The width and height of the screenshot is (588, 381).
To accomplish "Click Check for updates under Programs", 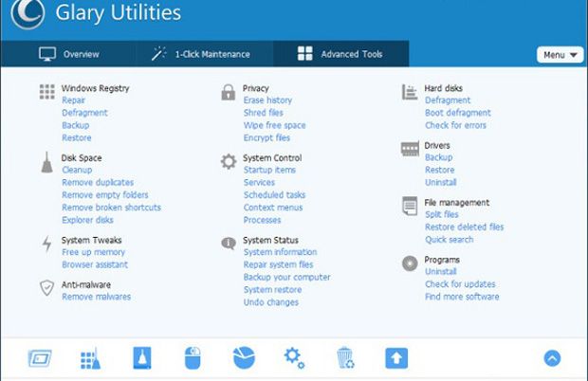I will click(460, 284).
